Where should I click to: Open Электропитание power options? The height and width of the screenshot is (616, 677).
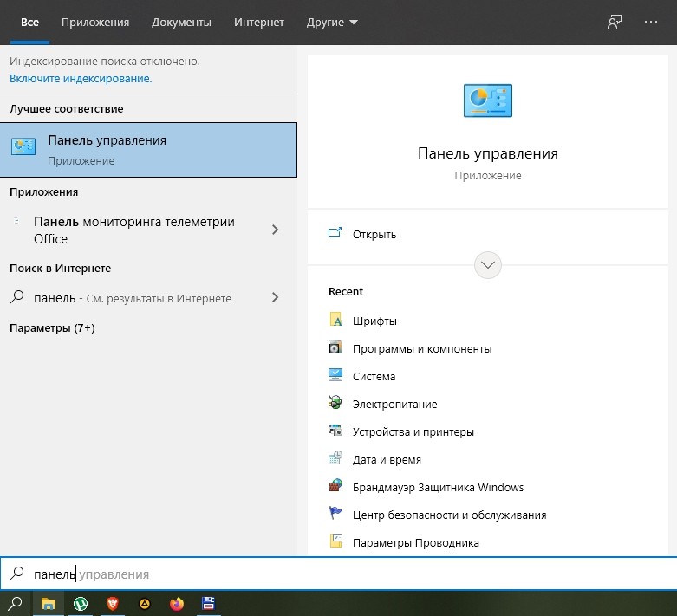(394, 404)
